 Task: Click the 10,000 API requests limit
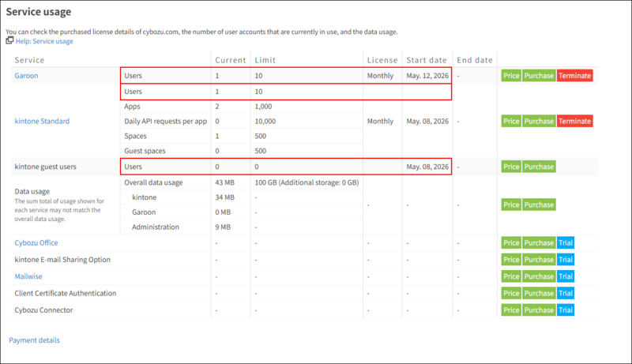pos(265,121)
